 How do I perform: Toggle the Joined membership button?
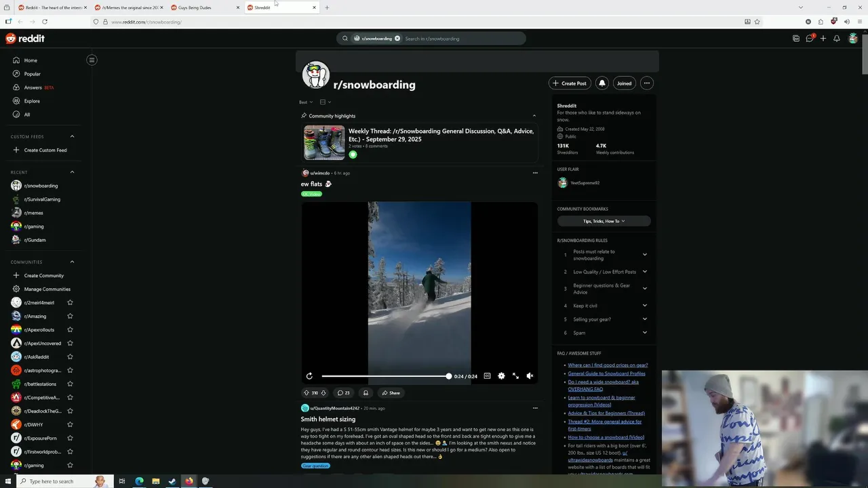[625, 83]
